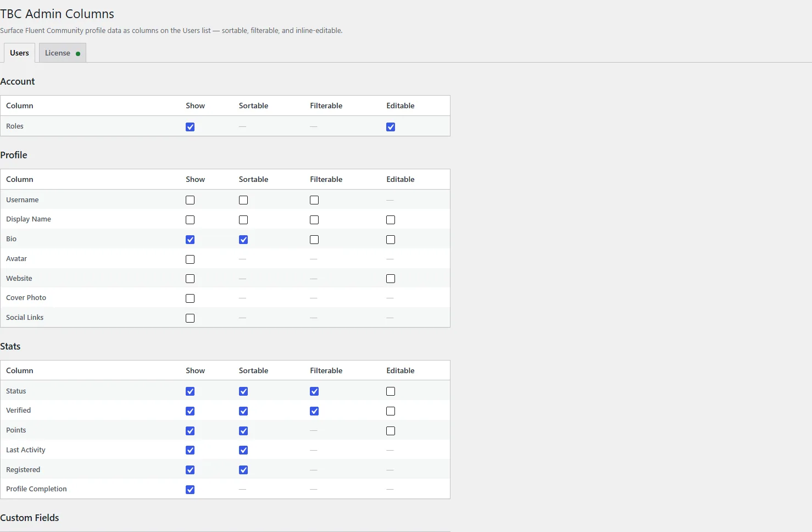Make Display Name sortable
Image resolution: width=812 pixels, height=532 pixels.
[x=243, y=220]
